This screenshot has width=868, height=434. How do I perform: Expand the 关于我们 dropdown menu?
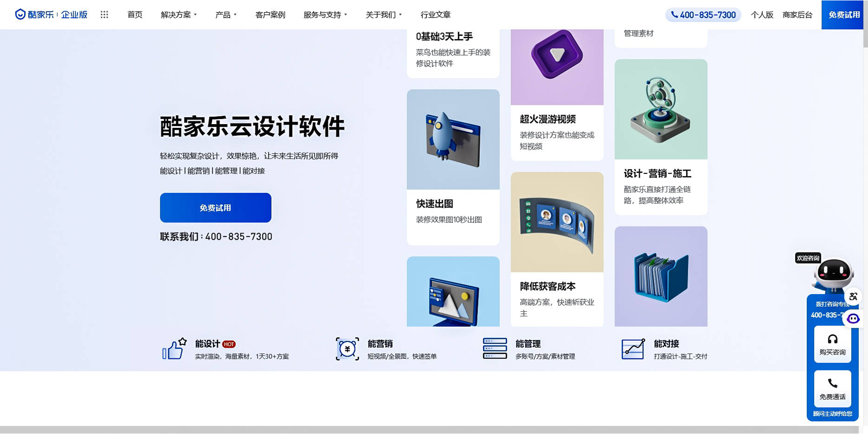coord(384,15)
